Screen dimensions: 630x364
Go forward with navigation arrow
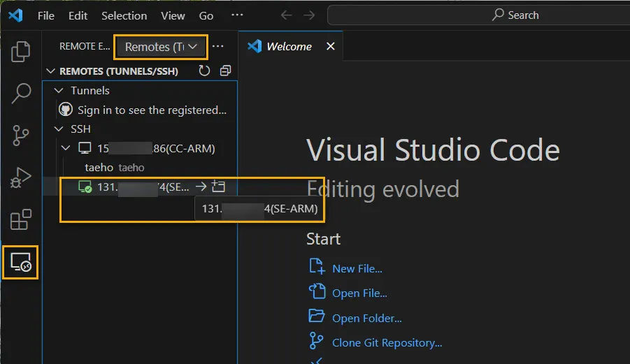309,15
